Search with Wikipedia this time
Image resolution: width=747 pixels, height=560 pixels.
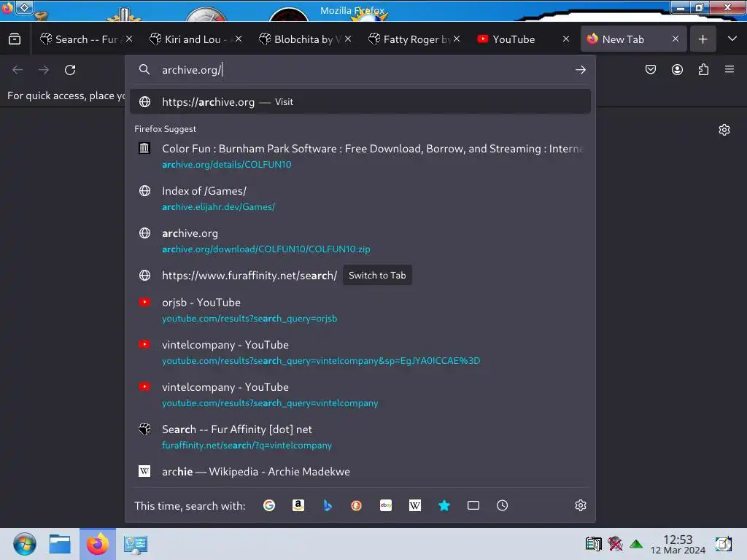pos(415,505)
